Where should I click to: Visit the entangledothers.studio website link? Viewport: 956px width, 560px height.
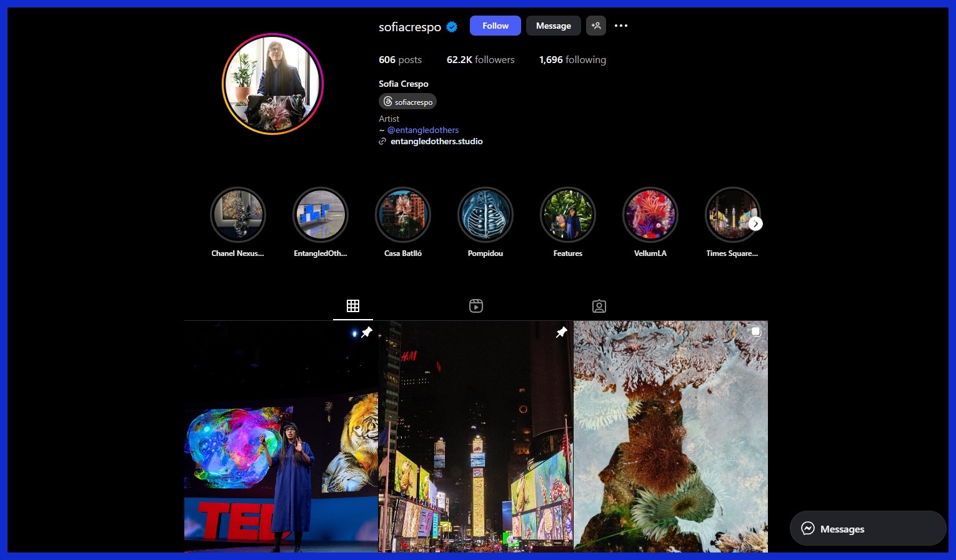point(436,142)
